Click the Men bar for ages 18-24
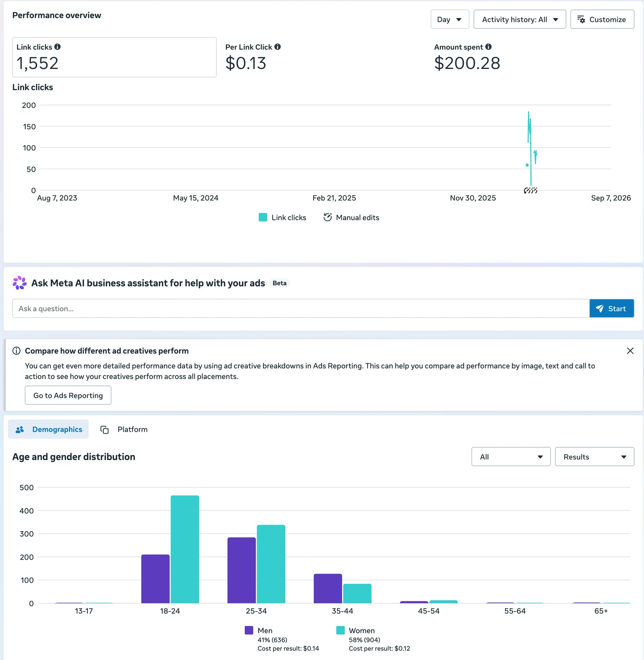This screenshot has width=644, height=660. click(x=155, y=579)
